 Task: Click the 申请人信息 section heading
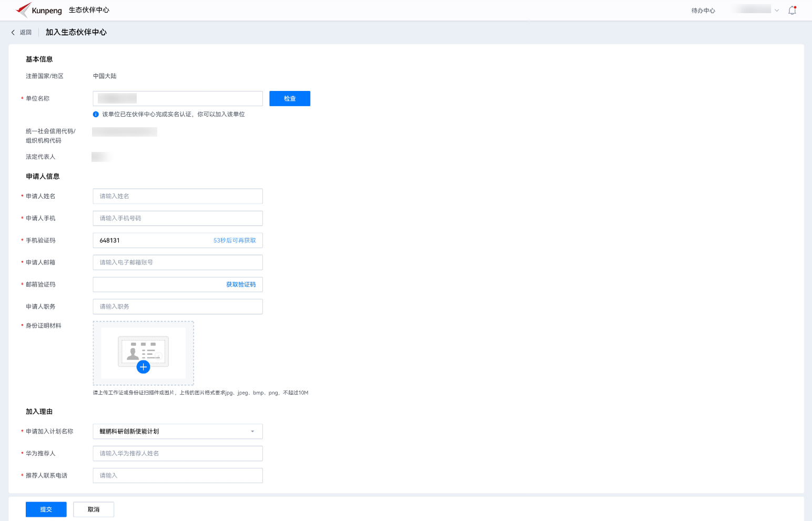tap(43, 177)
